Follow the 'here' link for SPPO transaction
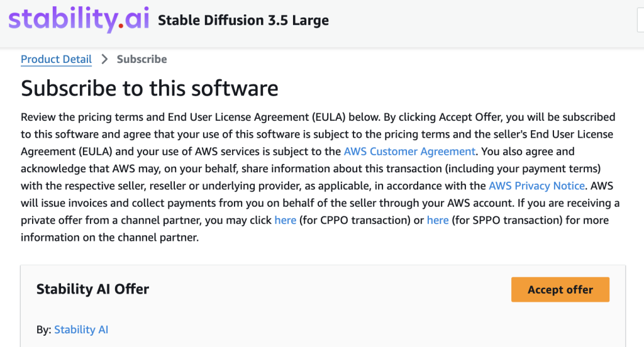The image size is (644, 347). click(x=438, y=220)
